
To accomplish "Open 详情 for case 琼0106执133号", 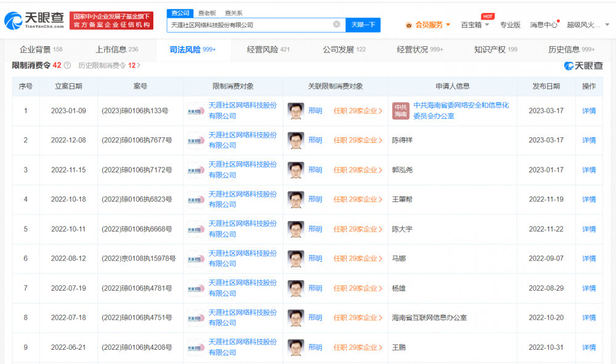I will point(588,111).
